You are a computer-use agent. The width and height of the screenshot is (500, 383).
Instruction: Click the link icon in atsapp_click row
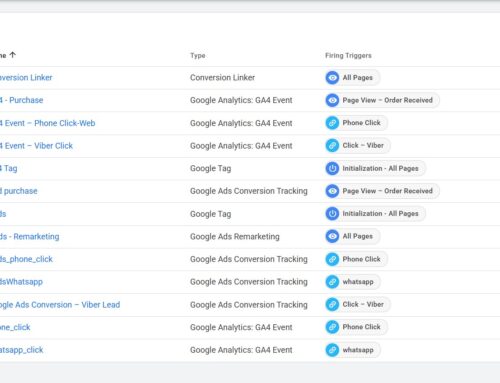[332, 350]
